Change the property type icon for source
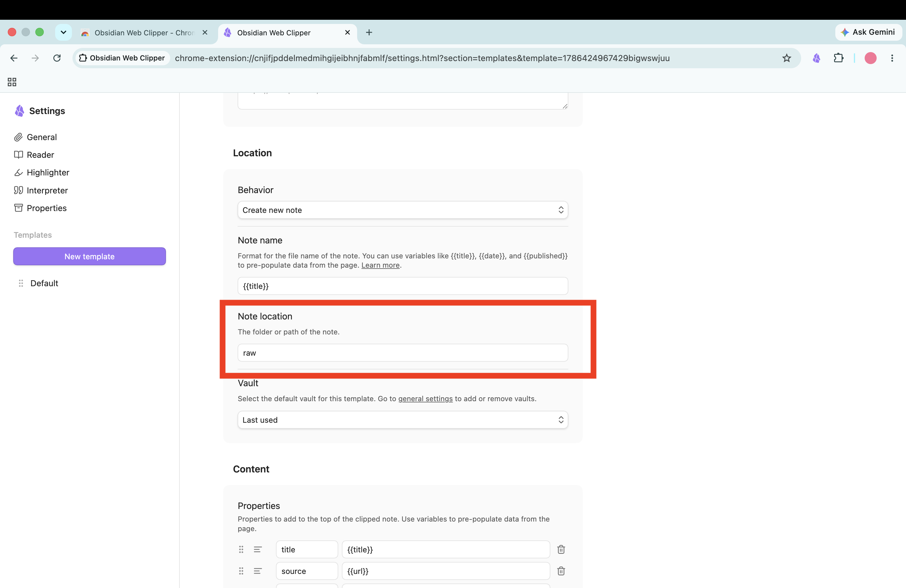The image size is (906, 588). click(x=258, y=571)
